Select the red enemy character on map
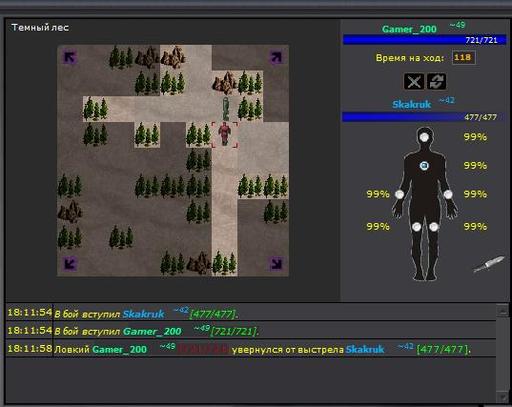Image resolution: width=512 pixels, height=407 pixels. [225, 134]
